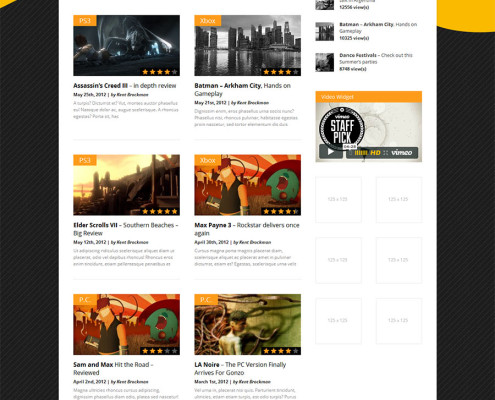Click the fullscreen icon in the Vimeo player

click(x=386, y=153)
